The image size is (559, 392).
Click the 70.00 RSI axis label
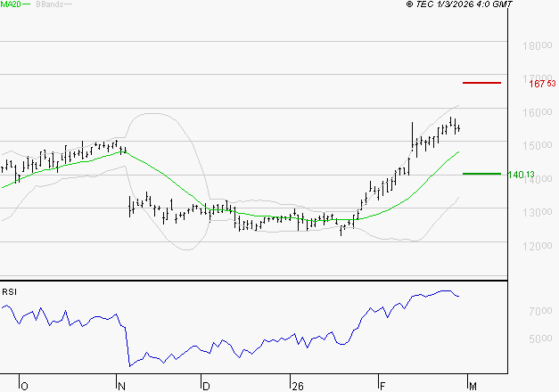(x=540, y=311)
